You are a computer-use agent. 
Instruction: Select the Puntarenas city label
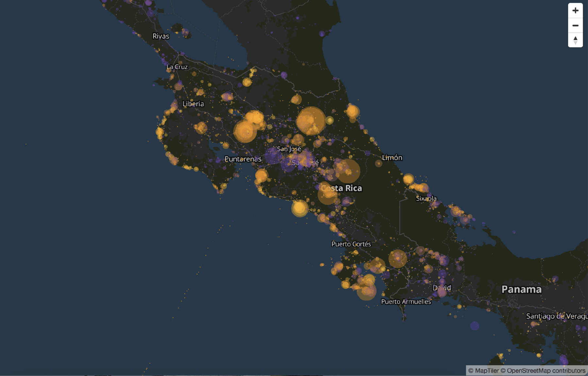243,160
